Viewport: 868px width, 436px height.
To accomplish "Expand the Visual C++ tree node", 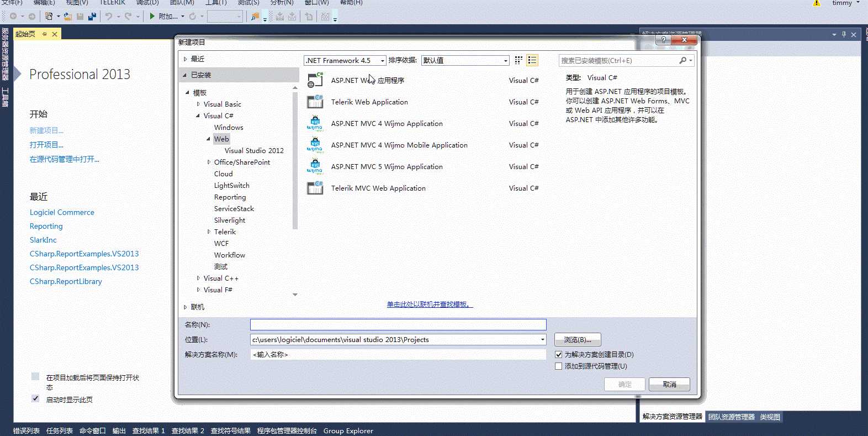I will point(198,278).
